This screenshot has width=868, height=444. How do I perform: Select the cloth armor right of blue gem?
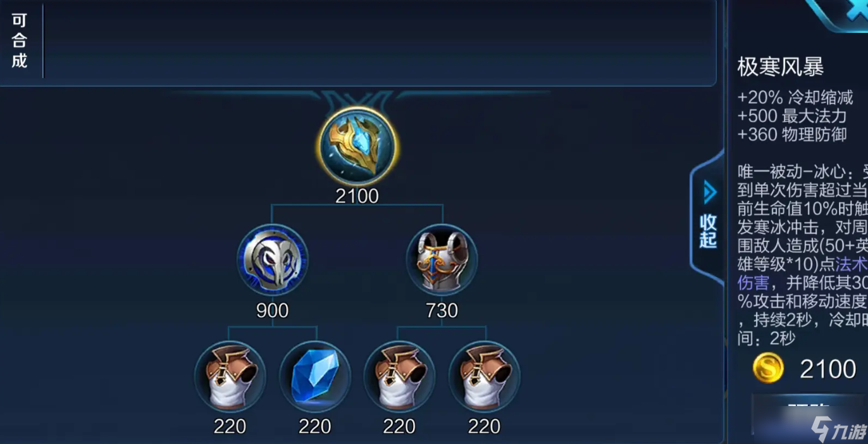click(x=399, y=377)
